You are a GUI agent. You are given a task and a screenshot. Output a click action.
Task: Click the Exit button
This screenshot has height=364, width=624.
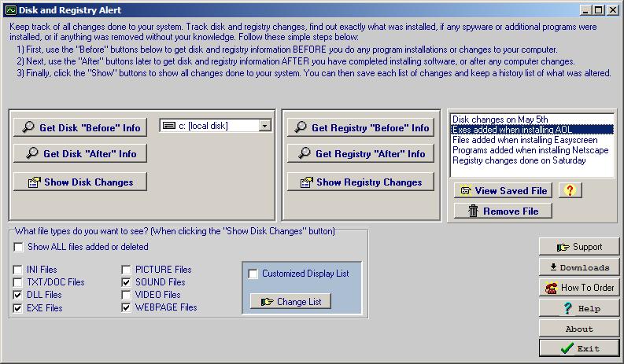point(579,348)
